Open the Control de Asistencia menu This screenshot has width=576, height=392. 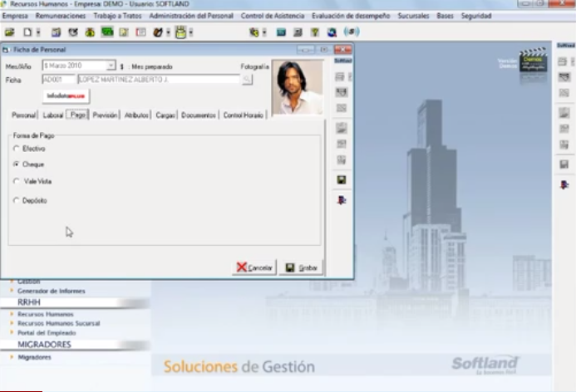273,16
